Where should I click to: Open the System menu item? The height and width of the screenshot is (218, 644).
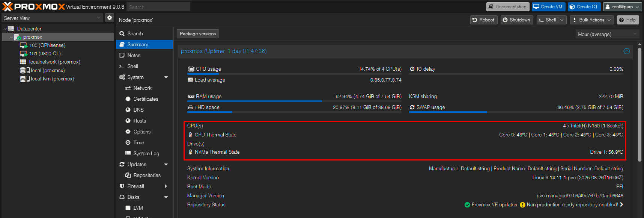click(135, 77)
